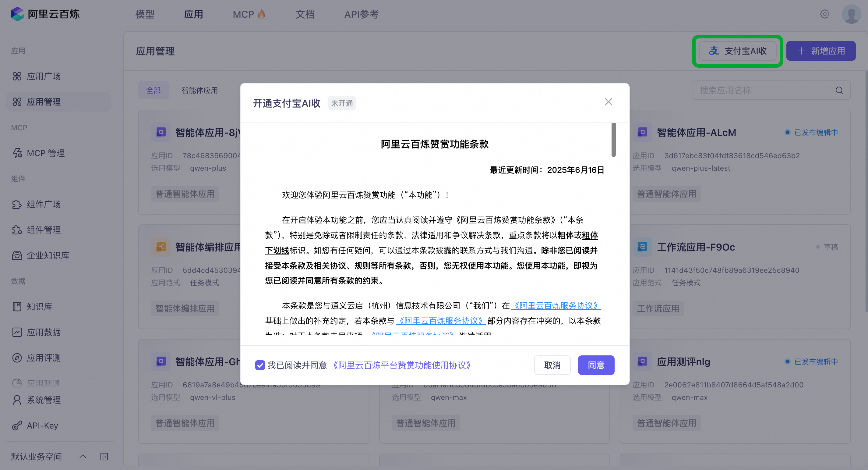Click 阿里云百炼赞赏功能条款 dialog heading
Image resolution: width=868 pixels, height=470 pixels.
[434, 144]
